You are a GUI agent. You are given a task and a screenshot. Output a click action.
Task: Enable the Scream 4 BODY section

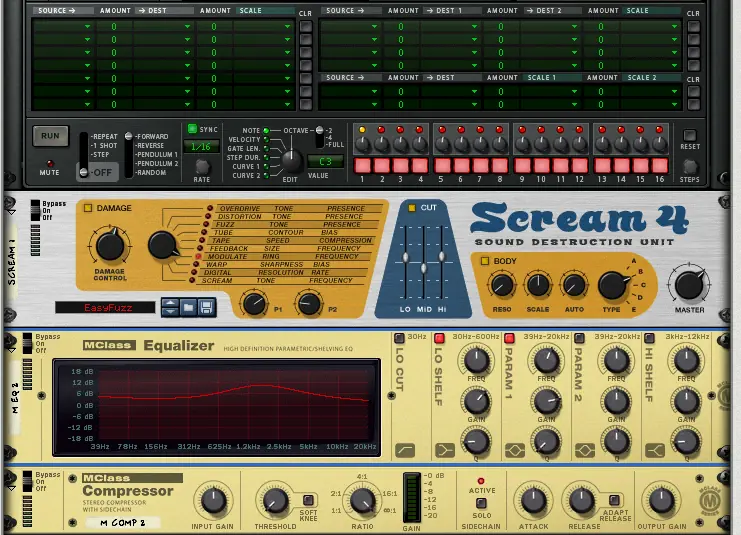pyautogui.click(x=485, y=261)
